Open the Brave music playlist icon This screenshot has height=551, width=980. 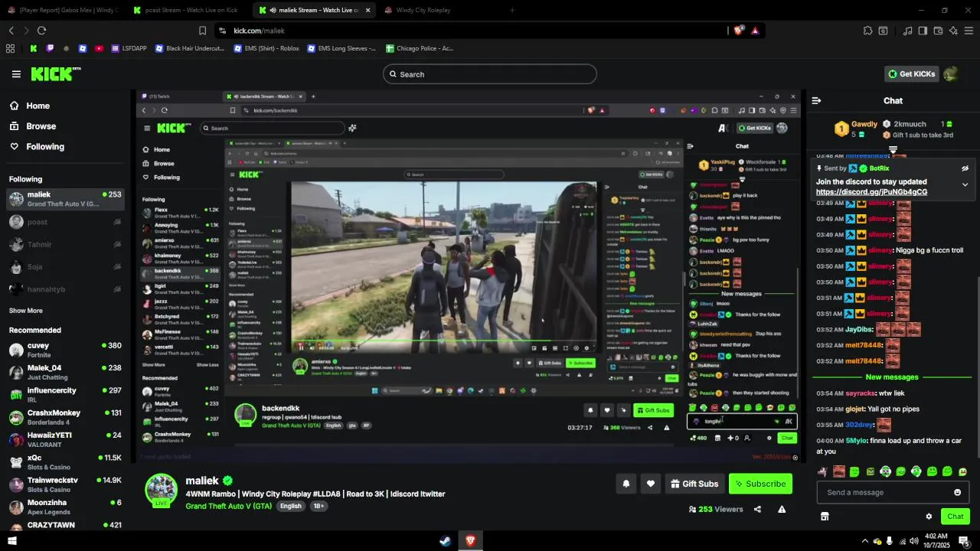coord(907,31)
